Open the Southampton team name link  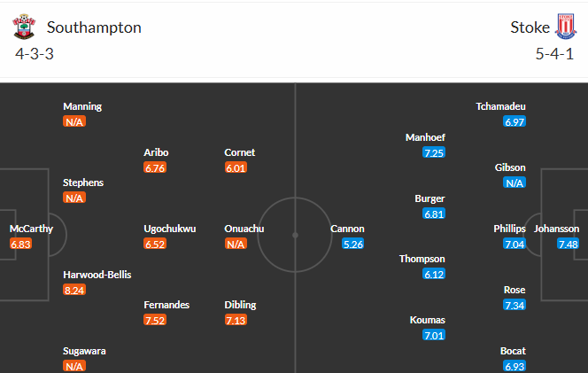pos(94,27)
